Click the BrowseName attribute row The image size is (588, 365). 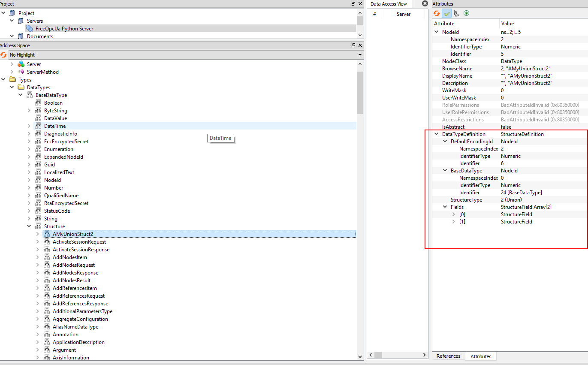tap(510, 69)
